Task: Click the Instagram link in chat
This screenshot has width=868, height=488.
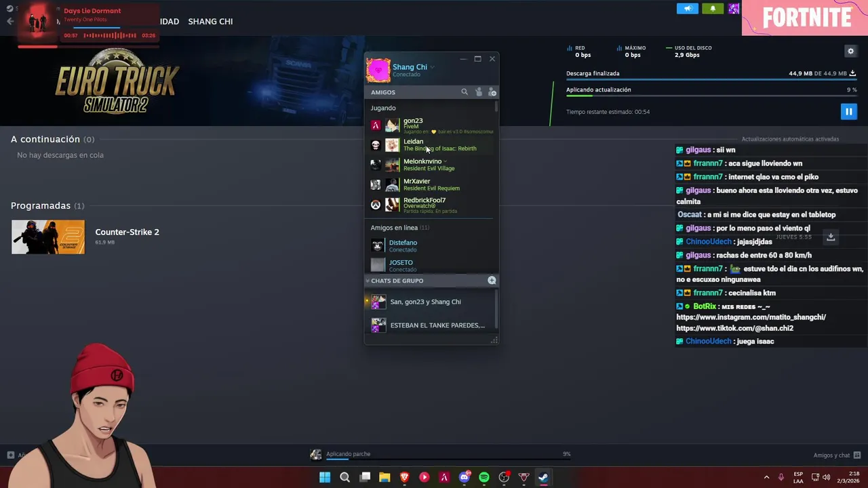Action: pyautogui.click(x=751, y=317)
